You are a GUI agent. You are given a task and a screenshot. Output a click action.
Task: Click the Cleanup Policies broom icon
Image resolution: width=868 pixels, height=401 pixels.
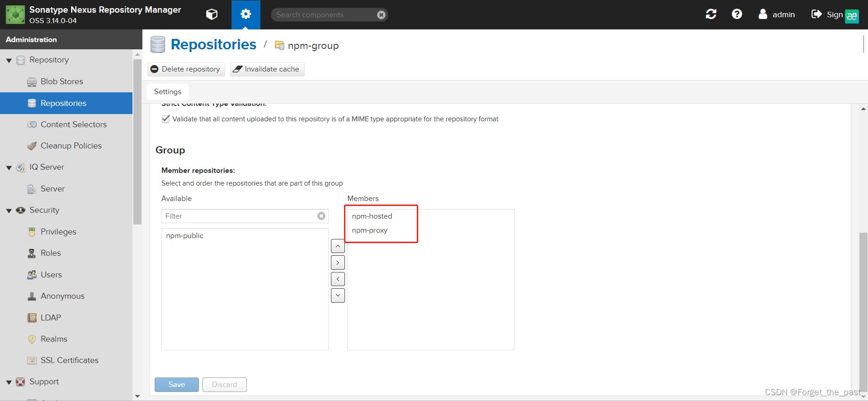[x=32, y=146]
